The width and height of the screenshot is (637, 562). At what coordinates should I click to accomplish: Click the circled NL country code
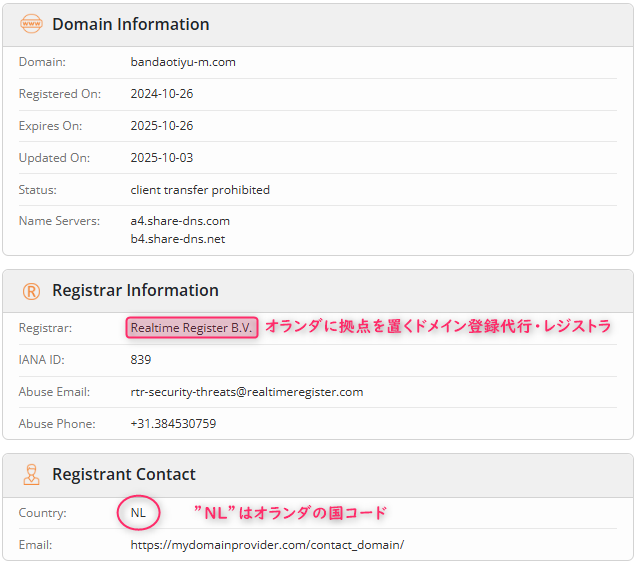138,513
